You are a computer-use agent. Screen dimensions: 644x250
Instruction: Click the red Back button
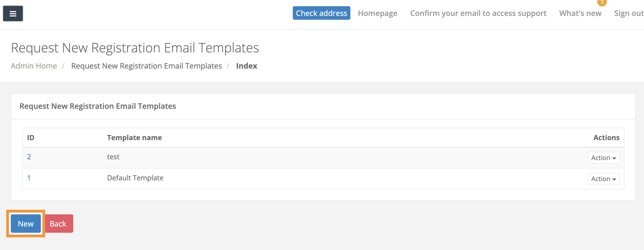[58, 224]
